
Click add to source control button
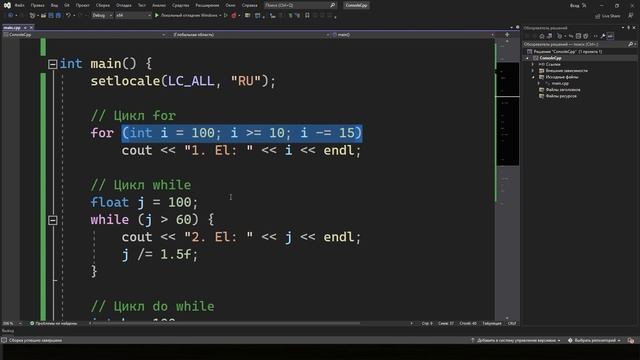516,340
